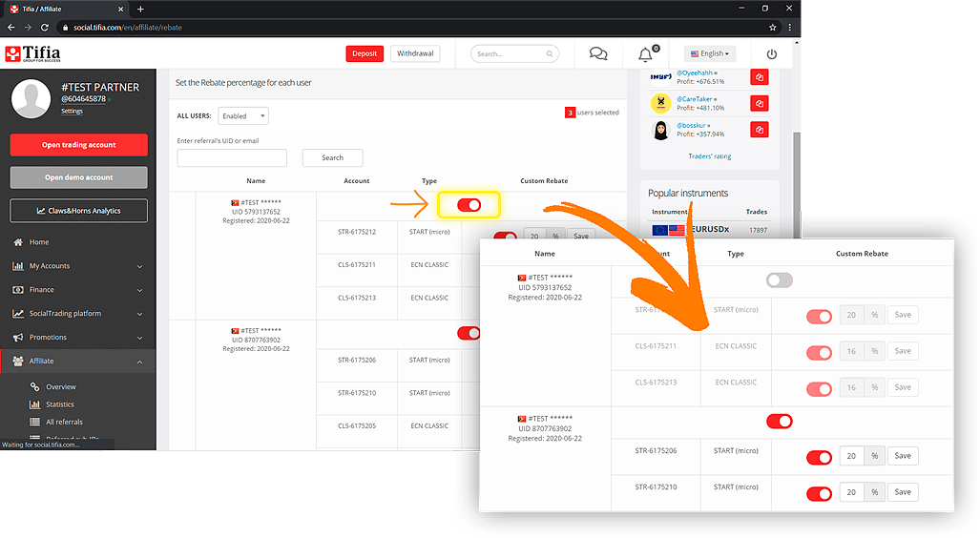The height and width of the screenshot is (538, 980).
Task: Open the Traders' rating link
Action: coord(709,156)
